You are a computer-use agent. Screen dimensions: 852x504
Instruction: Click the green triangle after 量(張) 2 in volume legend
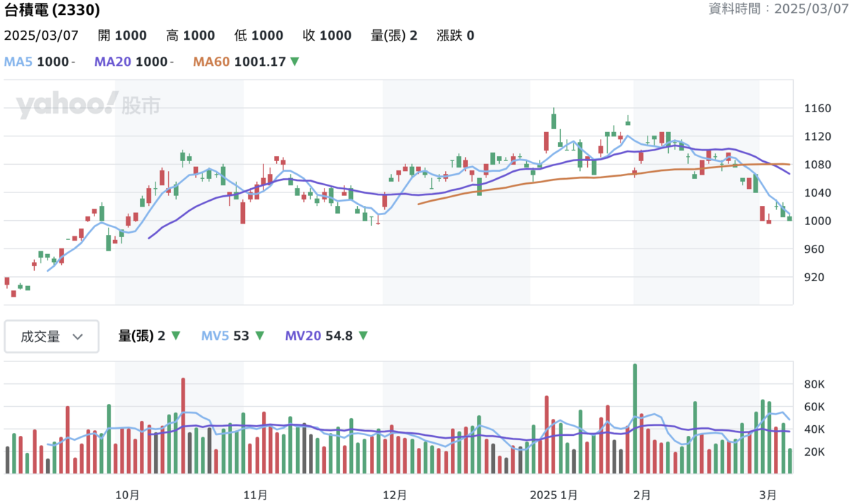tap(176, 336)
